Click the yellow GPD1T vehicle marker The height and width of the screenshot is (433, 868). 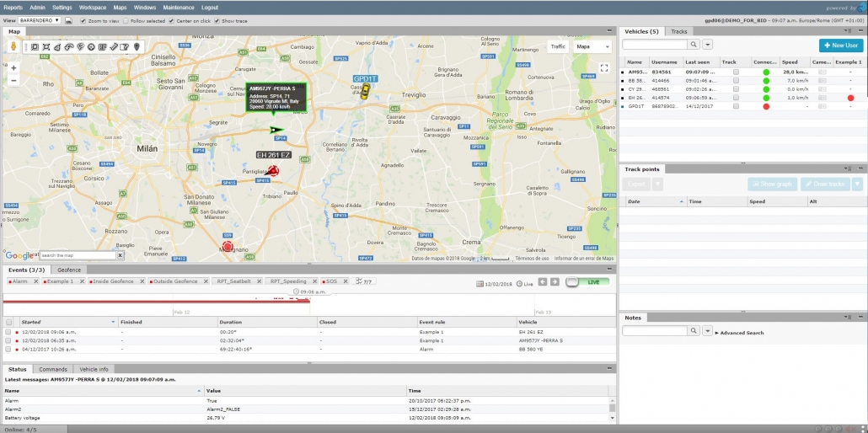point(364,91)
